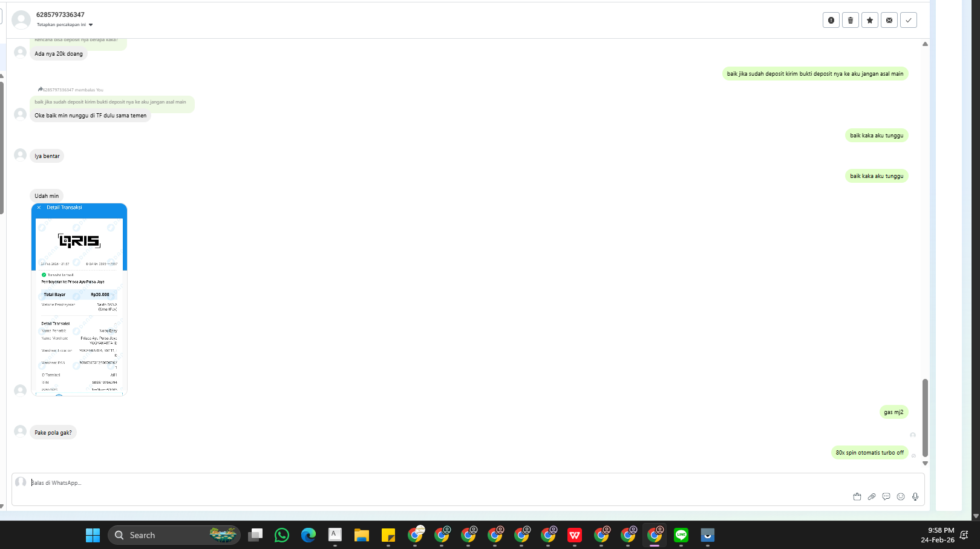Image resolution: width=980 pixels, height=549 pixels.
Task: Open LINE app from taskbar
Action: coord(681,535)
